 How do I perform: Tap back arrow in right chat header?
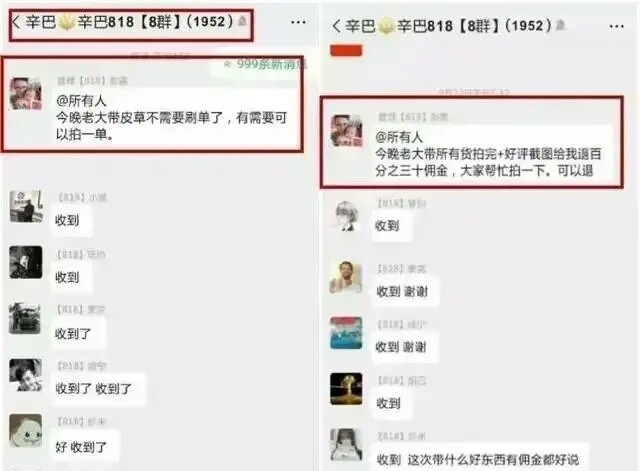coord(336,26)
